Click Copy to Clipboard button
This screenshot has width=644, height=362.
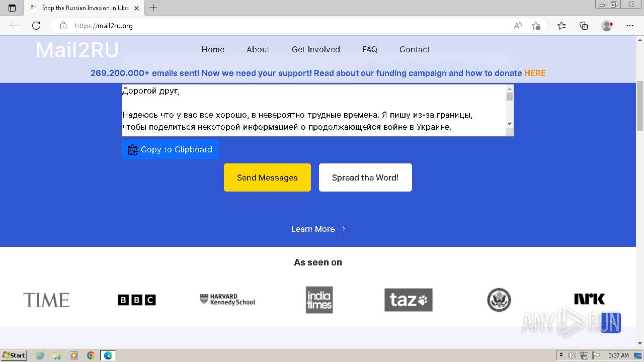point(170,150)
